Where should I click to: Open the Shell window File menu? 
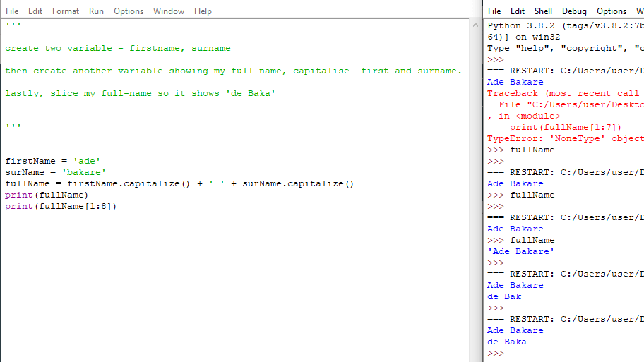coord(494,11)
